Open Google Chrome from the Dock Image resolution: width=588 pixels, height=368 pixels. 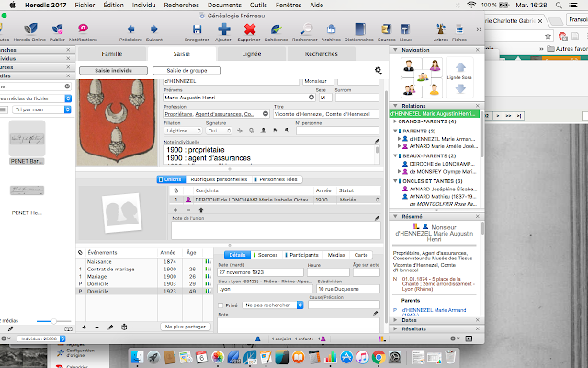379,357
